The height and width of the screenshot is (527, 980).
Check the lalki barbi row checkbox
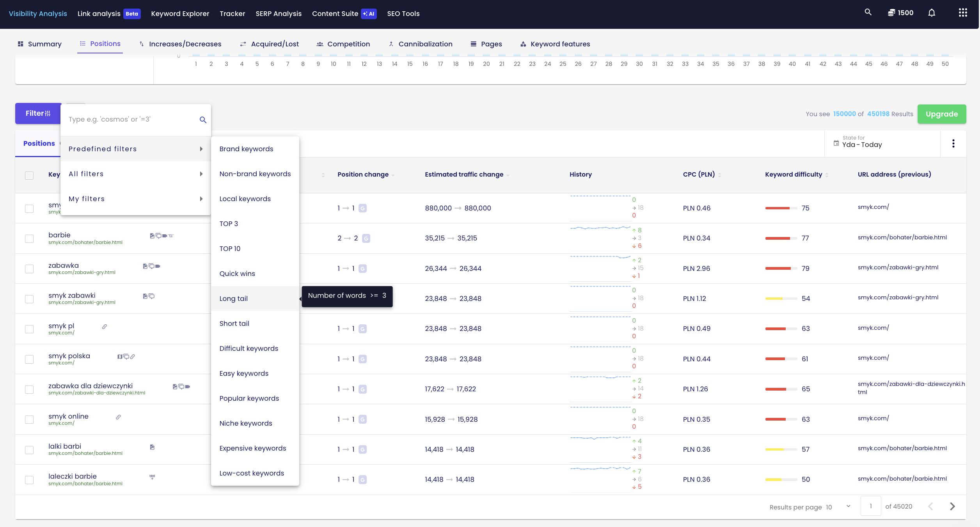point(29,450)
